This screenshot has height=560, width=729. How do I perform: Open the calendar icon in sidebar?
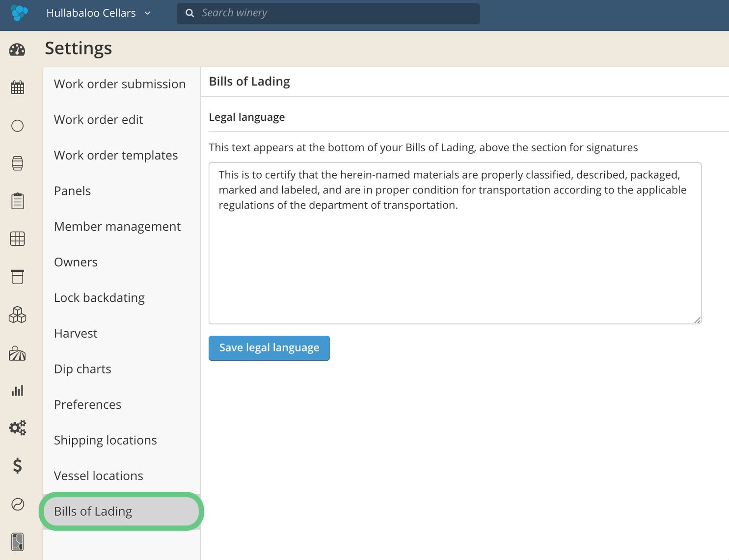[18, 87]
